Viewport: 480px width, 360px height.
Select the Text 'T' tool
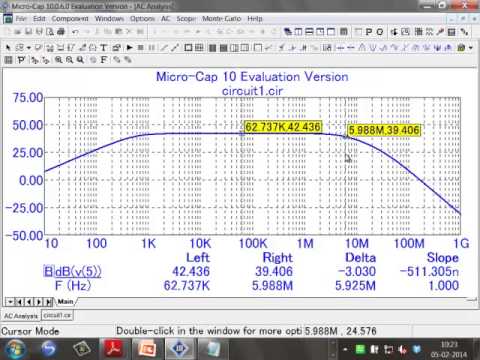(x=104, y=48)
